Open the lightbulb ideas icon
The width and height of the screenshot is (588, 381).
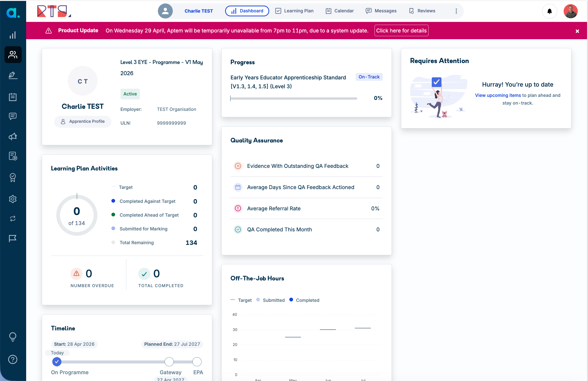click(13, 337)
